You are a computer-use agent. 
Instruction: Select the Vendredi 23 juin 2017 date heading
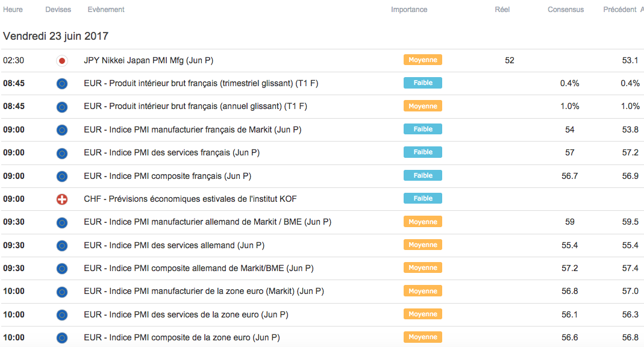pos(55,36)
